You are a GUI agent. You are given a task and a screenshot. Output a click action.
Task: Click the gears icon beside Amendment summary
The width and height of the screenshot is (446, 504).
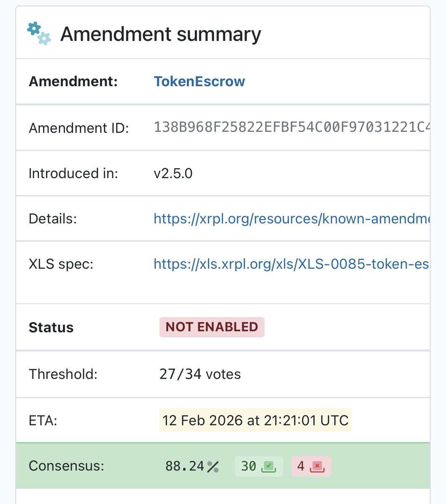[39, 34]
